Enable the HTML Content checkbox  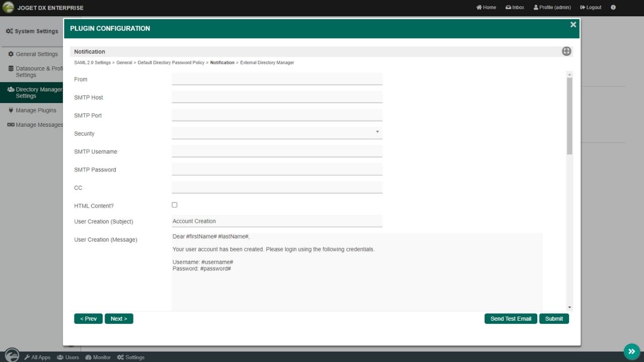[x=175, y=205]
